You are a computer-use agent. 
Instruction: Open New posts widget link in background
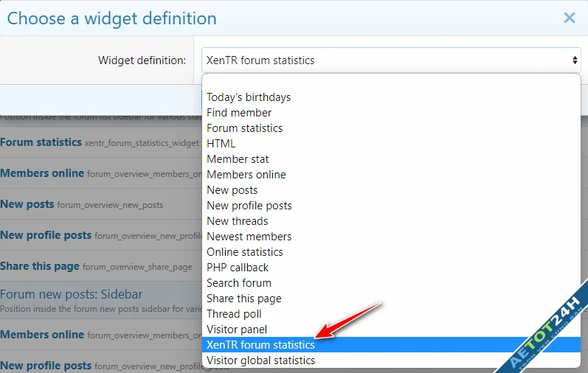pyautogui.click(x=27, y=204)
